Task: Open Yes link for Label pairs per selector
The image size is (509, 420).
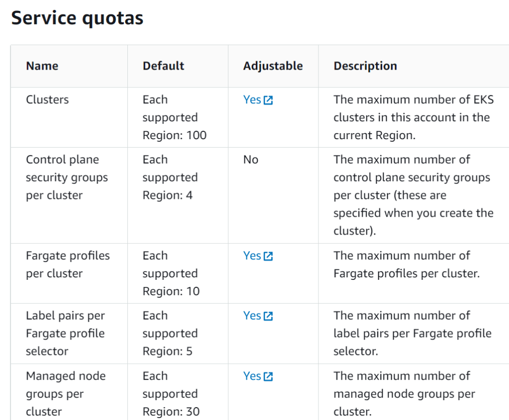Action: 252,316
